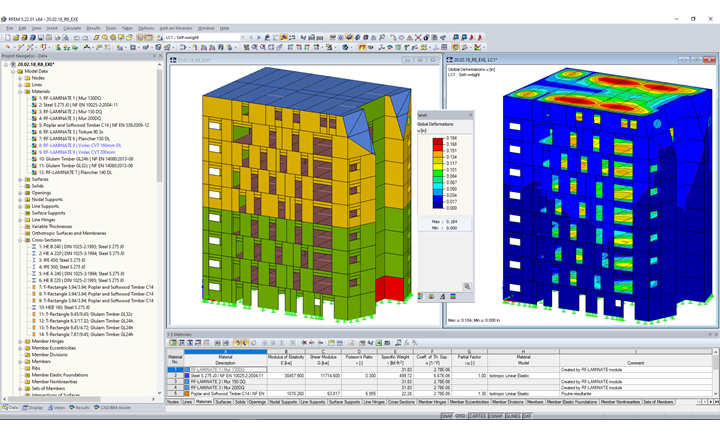720x435 pixels.
Task: Switch to navigator Views tab
Action: (x=56, y=407)
